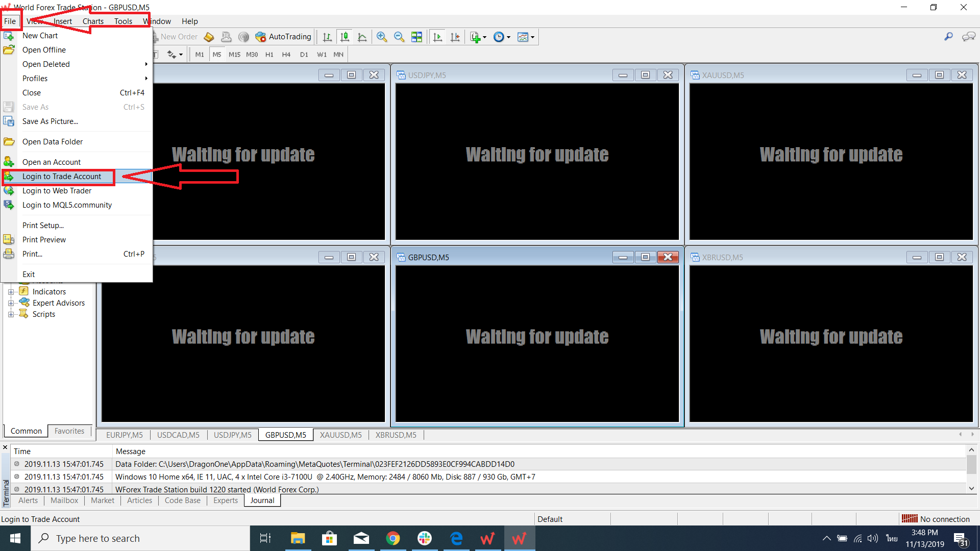
Task: Switch to the Market terminal tab
Action: click(103, 500)
